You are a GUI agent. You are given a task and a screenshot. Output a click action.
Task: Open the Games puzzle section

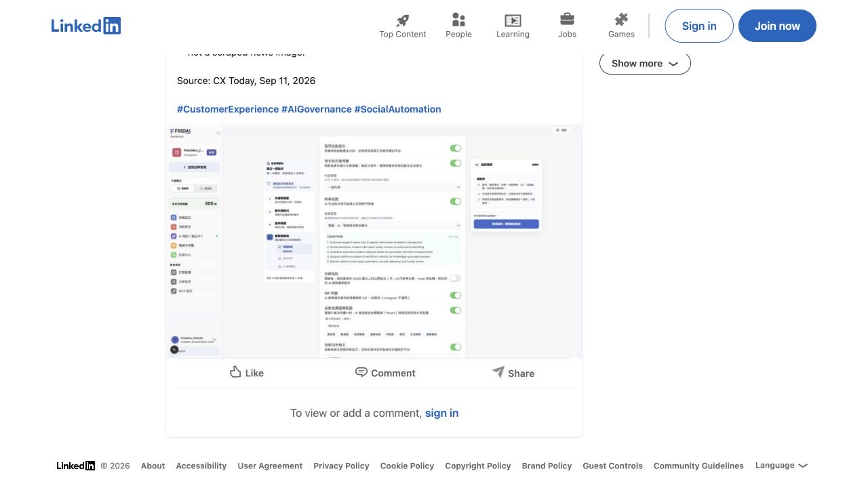(621, 26)
